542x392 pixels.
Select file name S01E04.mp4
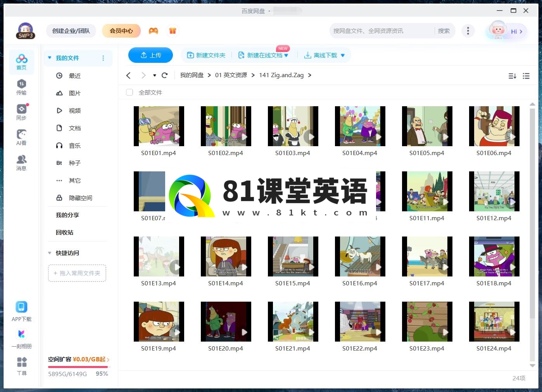coord(360,153)
